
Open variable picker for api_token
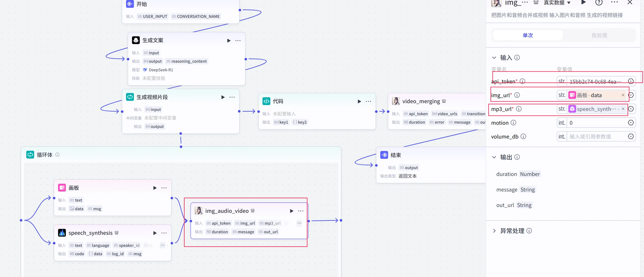[x=631, y=81]
